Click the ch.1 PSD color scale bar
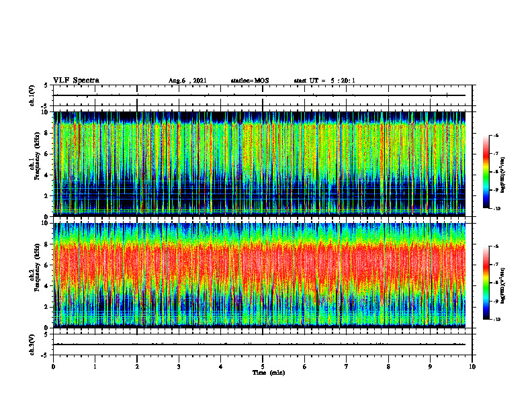The height and width of the screenshot is (411, 532). pyautogui.click(x=486, y=172)
